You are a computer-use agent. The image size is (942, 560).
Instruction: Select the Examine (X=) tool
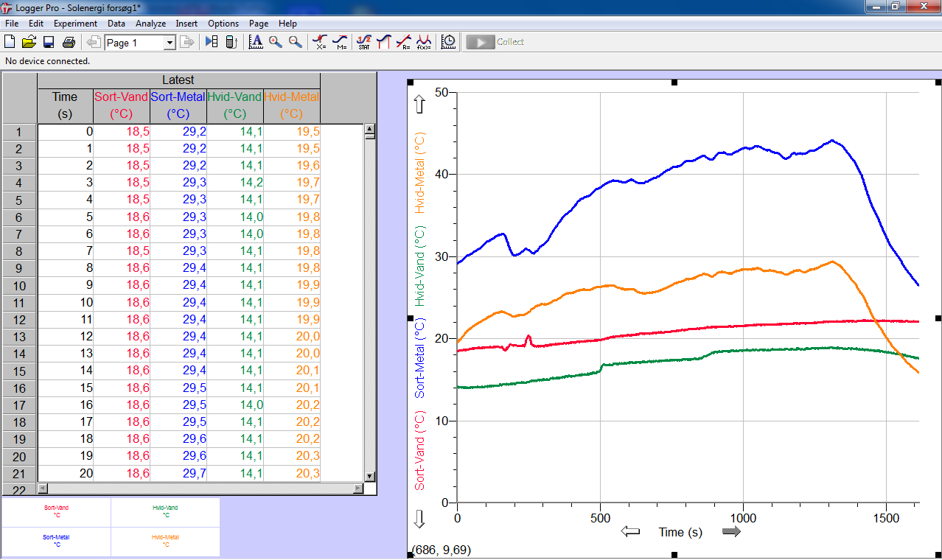(x=320, y=42)
